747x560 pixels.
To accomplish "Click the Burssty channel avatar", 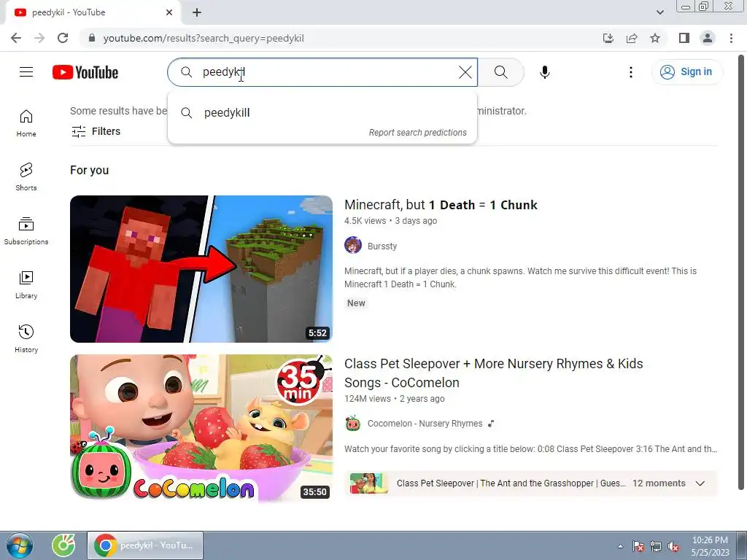I will click(x=353, y=245).
